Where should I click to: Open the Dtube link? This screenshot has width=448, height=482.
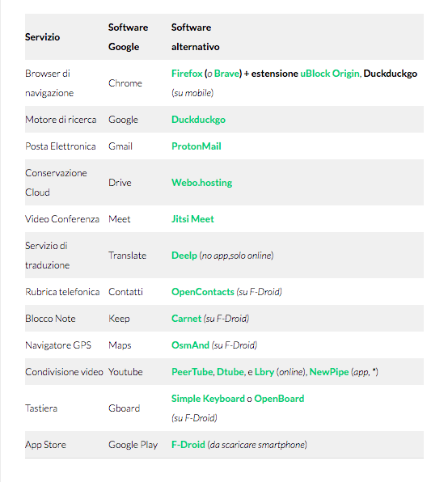pyautogui.click(x=230, y=372)
